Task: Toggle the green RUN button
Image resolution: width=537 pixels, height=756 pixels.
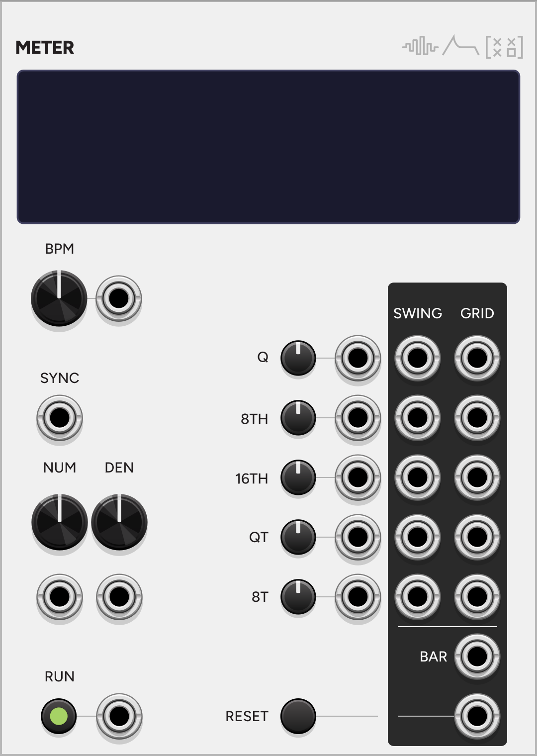Action: (x=59, y=716)
